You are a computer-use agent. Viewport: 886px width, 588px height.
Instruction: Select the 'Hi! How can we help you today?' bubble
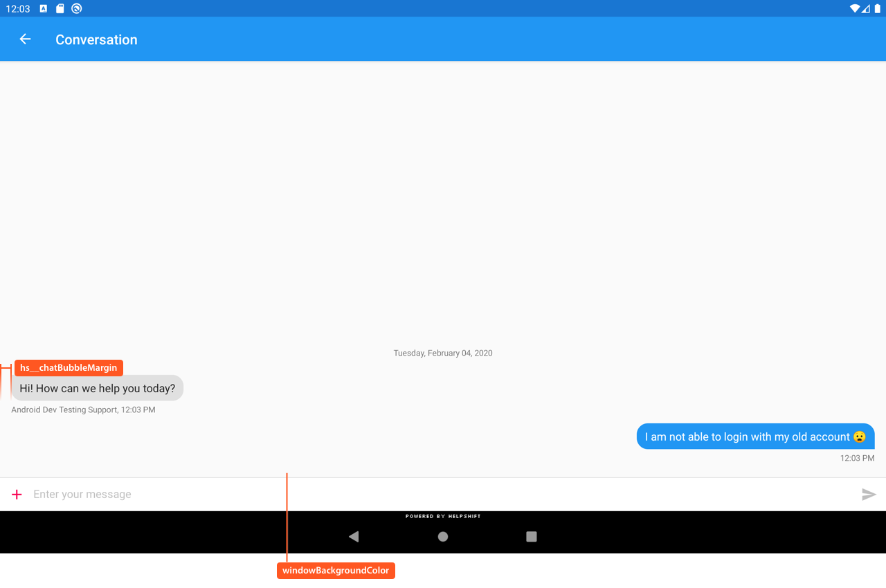[x=98, y=388]
